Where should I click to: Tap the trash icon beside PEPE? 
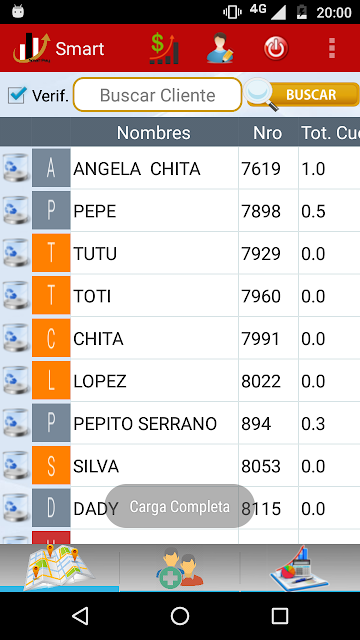(x=16, y=210)
